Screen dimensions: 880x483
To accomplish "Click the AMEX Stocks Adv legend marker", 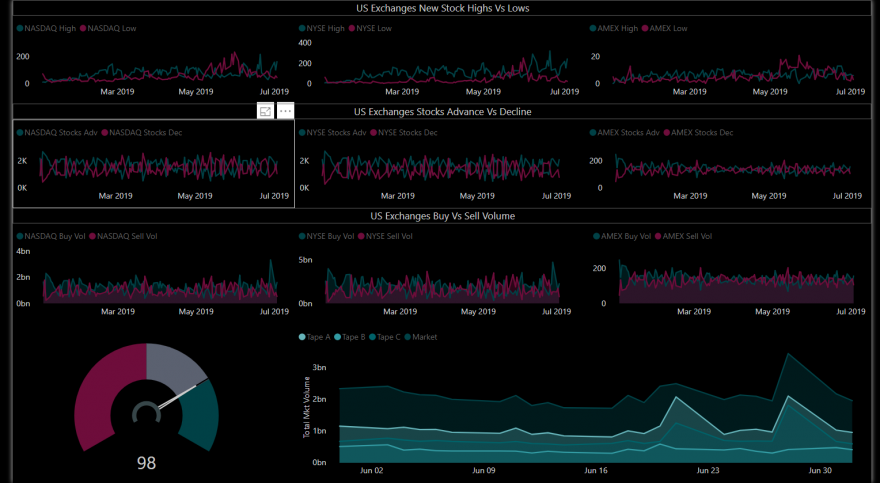I will tap(593, 132).
